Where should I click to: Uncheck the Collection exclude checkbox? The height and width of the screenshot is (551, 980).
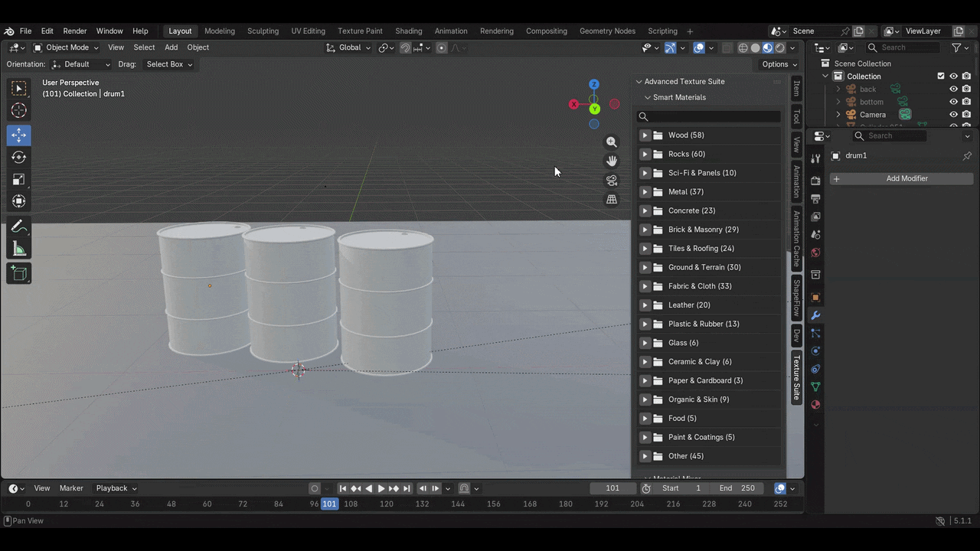tap(941, 77)
